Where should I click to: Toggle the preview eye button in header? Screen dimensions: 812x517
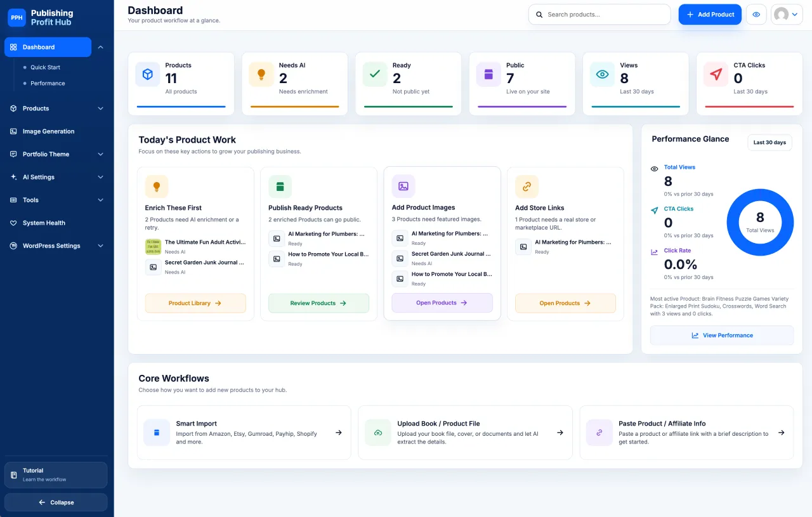tap(756, 14)
